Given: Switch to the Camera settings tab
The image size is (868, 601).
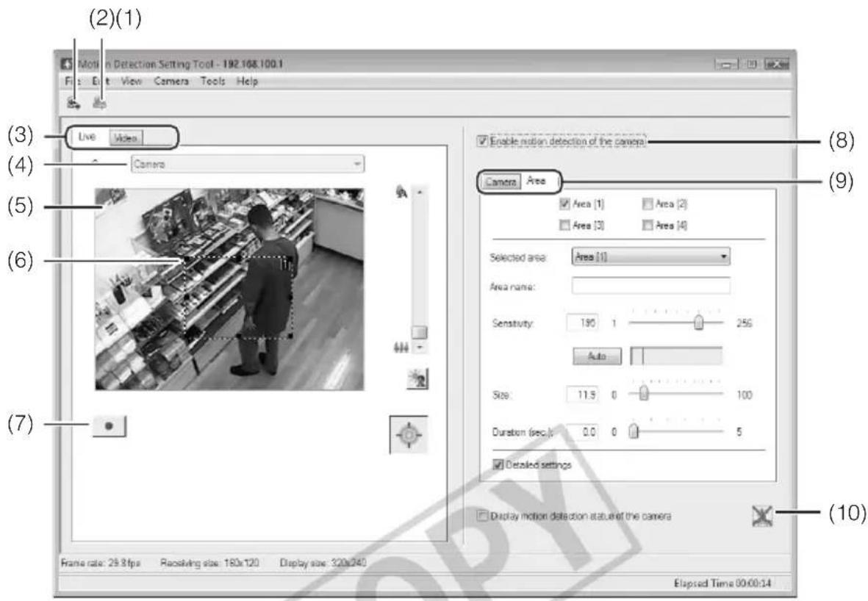Looking at the screenshot, I should pyautogui.click(x=501, y=181).
